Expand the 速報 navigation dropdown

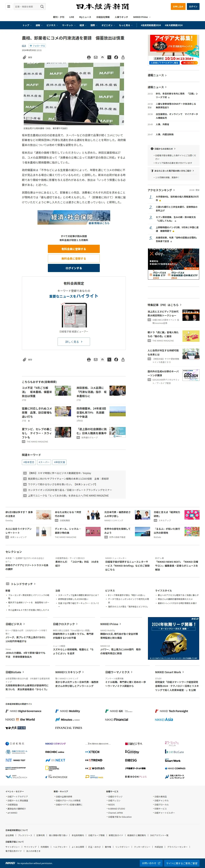39,25
